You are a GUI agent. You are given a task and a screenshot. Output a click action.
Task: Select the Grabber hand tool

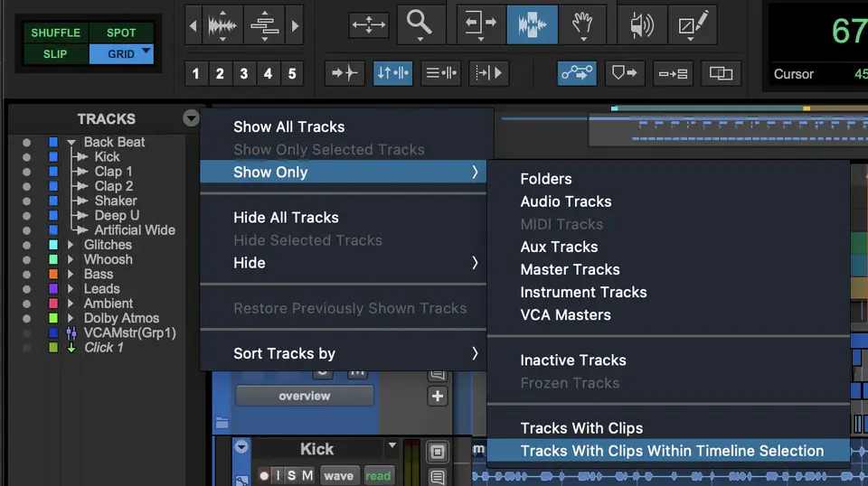click(x=582, y=25)
